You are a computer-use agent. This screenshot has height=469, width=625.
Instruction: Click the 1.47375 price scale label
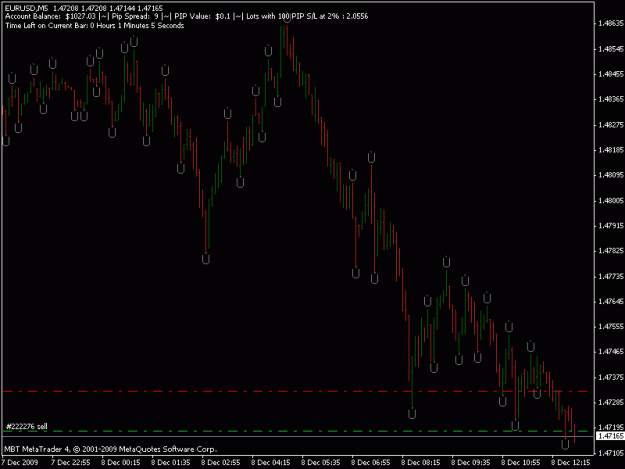[611, 377]
